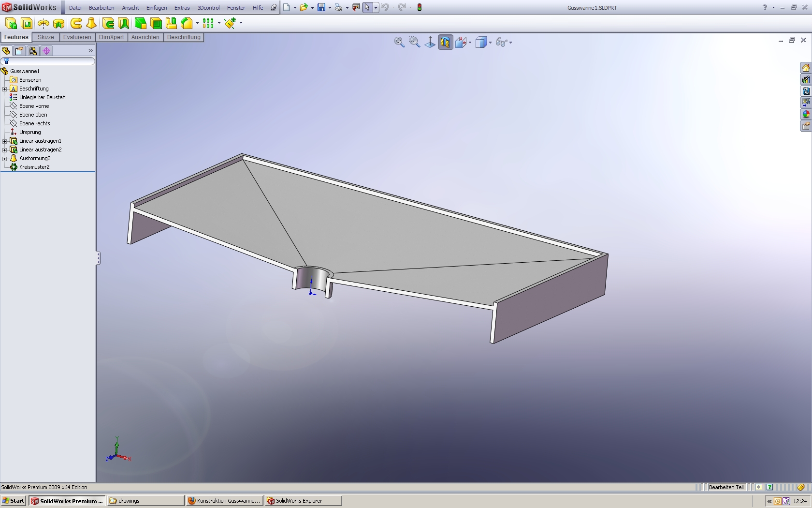Open the Datei menu

pyautogui.click(x=75, y=8)
